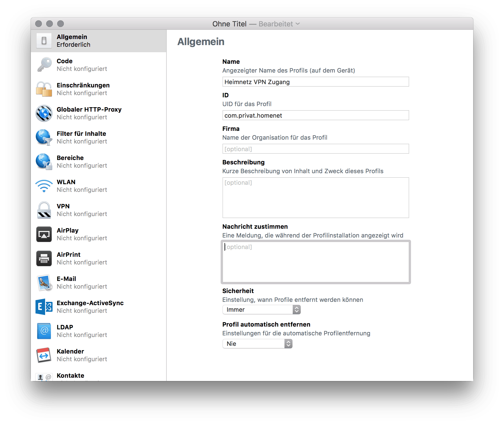Select the AirPrint printer icon
This screenshot has height=425, width=504.
44,258
